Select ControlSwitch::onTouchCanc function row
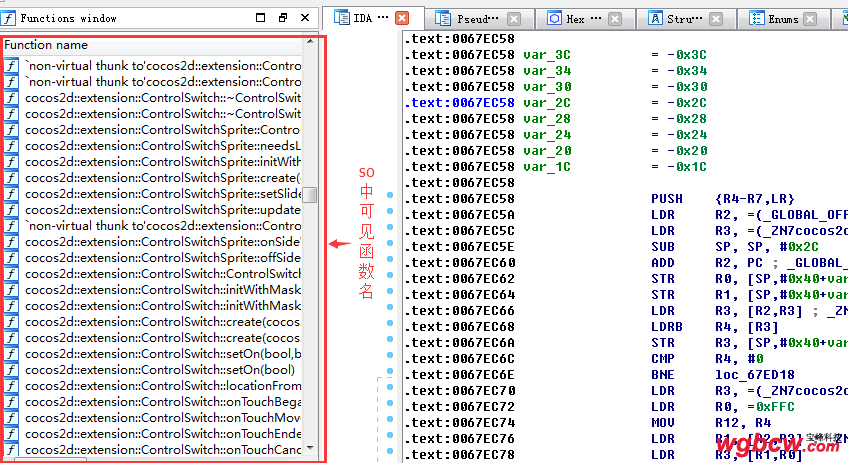The height and width of the screenshot is (463, 848). click(152, 450)
